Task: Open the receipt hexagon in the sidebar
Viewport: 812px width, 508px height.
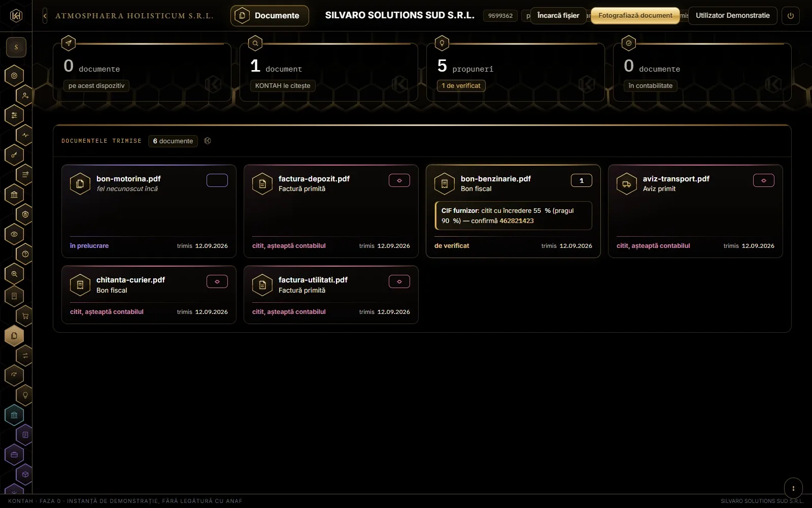Action: (x=14, y=296)
